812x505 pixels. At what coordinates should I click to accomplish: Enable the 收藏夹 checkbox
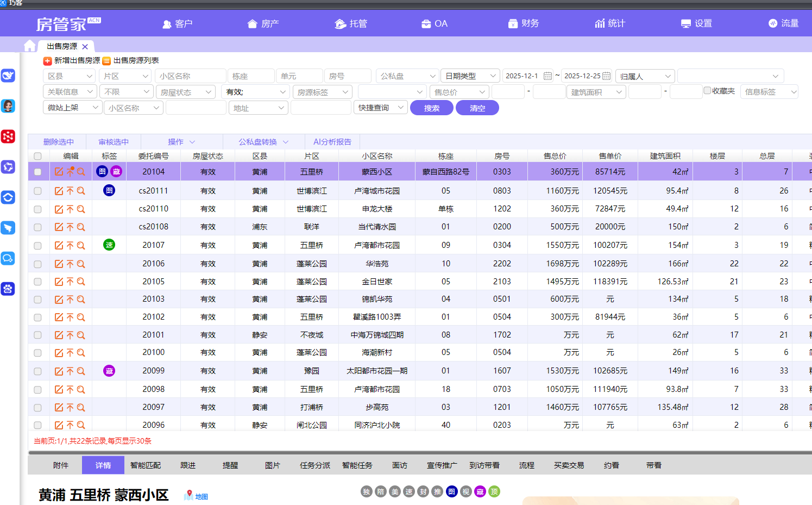coord(707,91)
